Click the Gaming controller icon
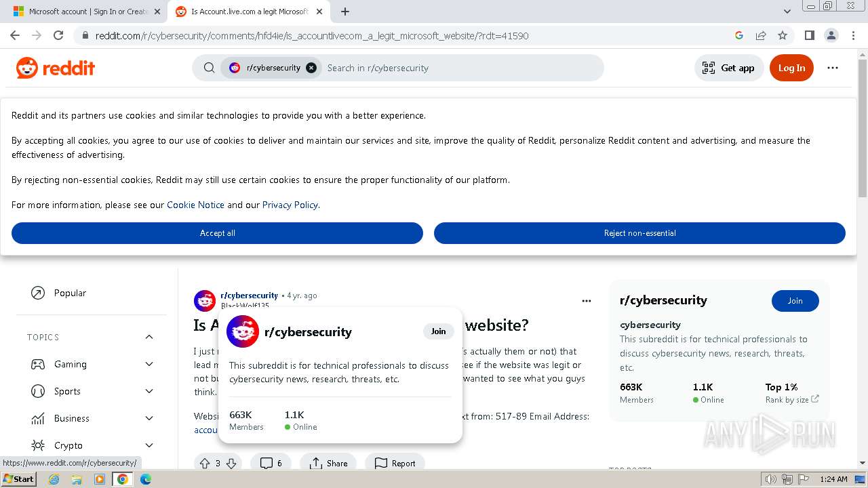 [x=38, y=364]
